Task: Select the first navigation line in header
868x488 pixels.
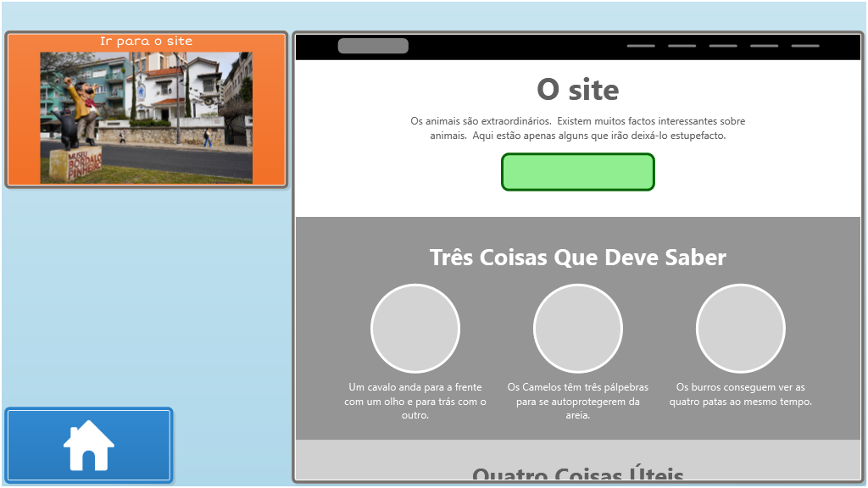Action: [641, 46]
